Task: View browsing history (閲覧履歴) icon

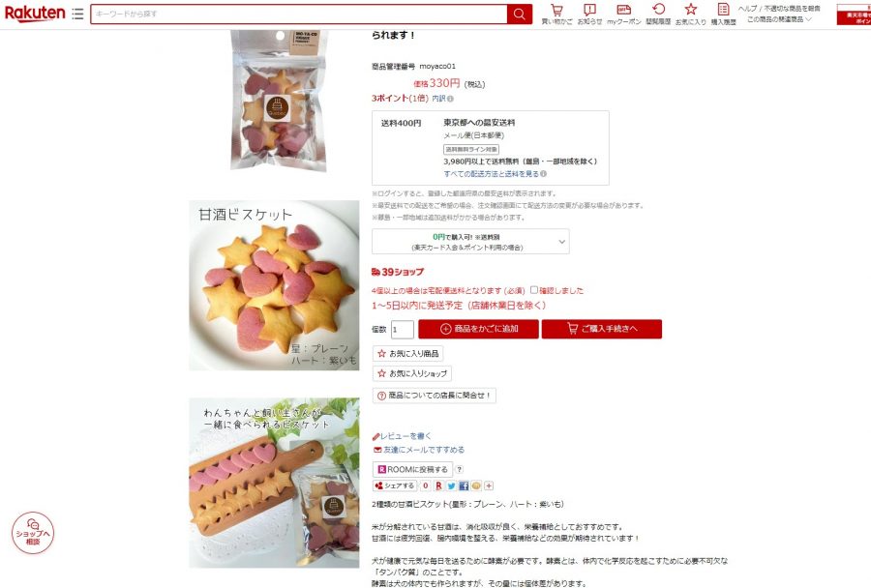Action: [658, 14]
